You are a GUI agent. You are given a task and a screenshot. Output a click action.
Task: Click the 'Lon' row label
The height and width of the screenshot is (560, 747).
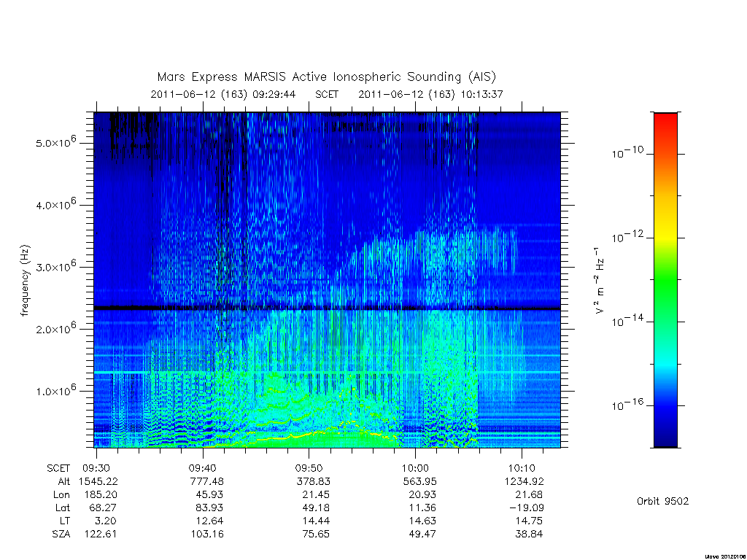61,495
